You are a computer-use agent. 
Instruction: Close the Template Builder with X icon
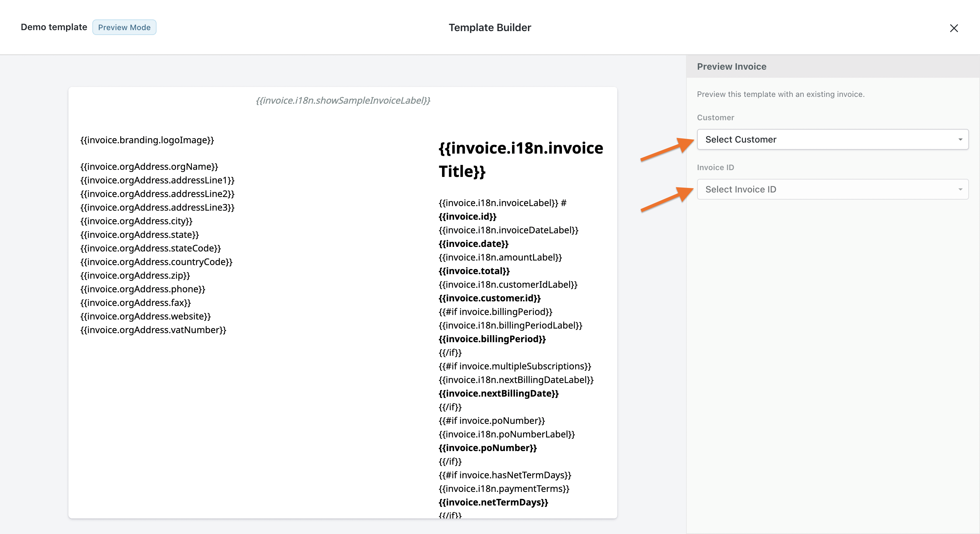pyautogui.click(x=953, y=28)
